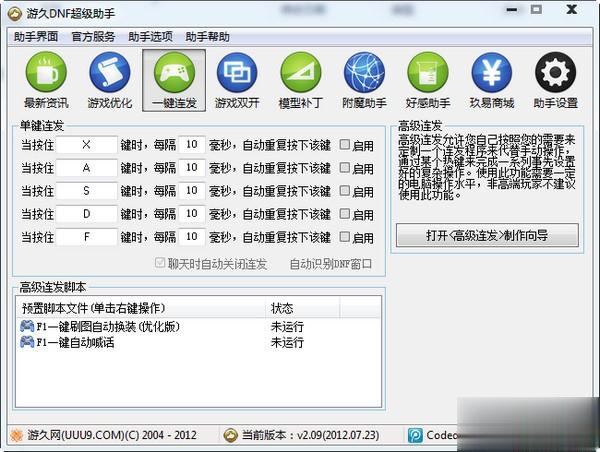Click version text v2.09(2012.07.23)

(338, 435)
